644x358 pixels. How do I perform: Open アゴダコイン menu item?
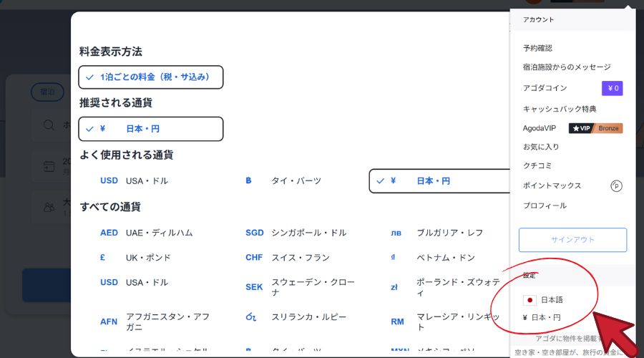(545, 88)
